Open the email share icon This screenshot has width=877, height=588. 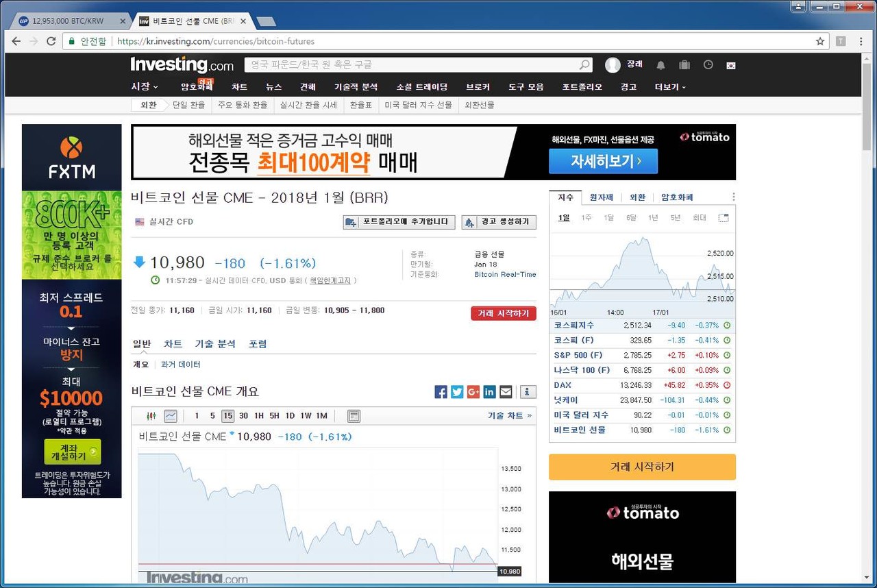506,391
